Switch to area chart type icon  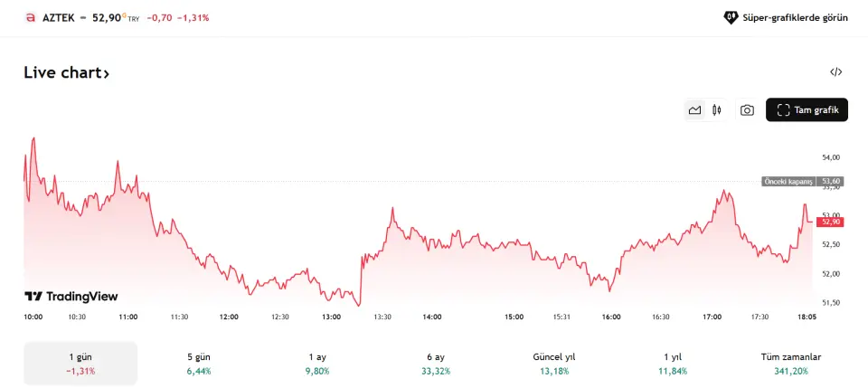pos(694,110)
